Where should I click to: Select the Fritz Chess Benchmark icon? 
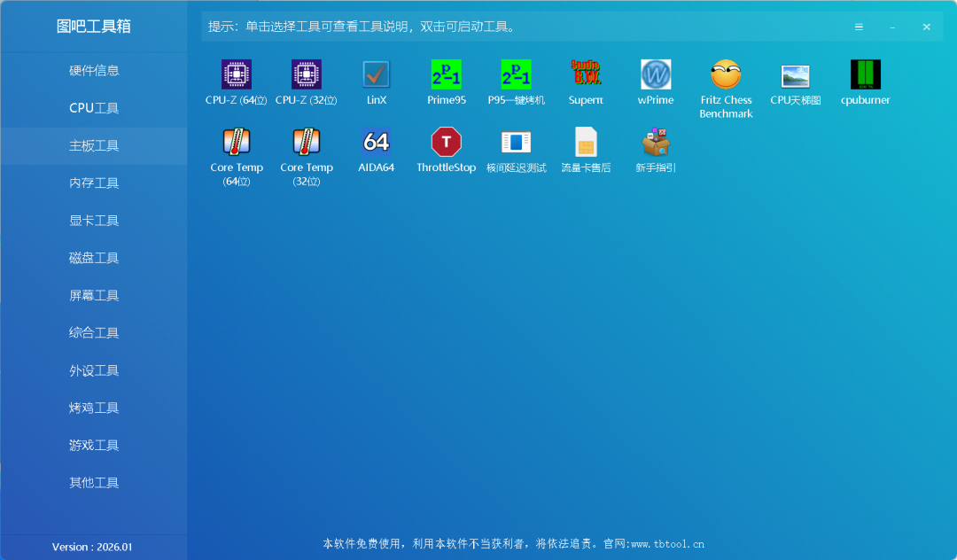click(x=726, y=74)
